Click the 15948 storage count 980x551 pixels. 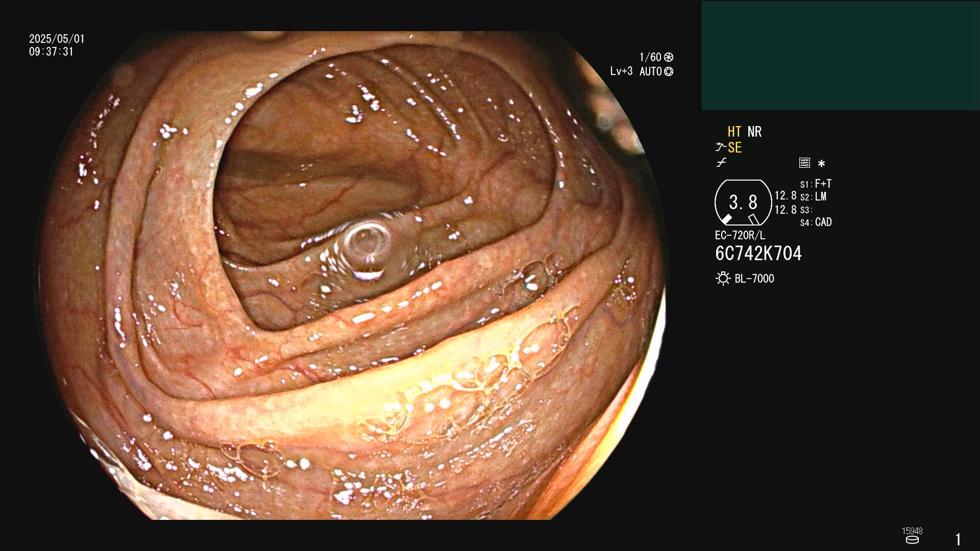pos(912,531)
